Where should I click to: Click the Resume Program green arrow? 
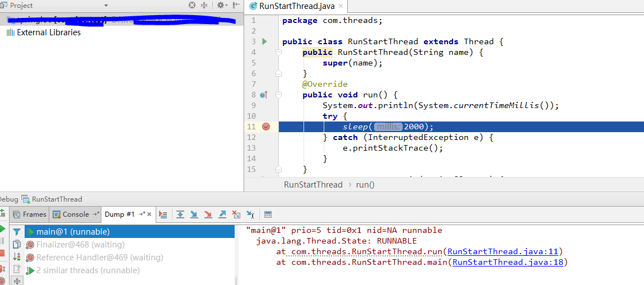click(x=2, y=229)
